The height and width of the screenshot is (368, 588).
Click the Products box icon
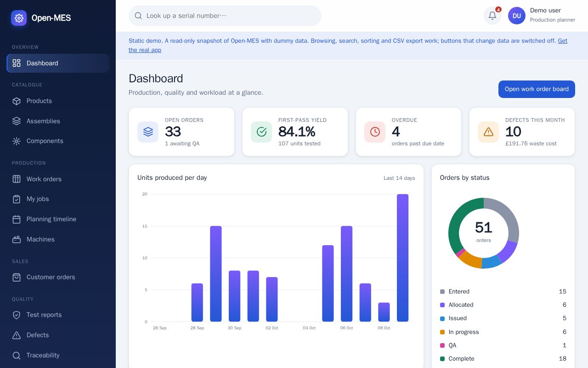tap(17, 101)
